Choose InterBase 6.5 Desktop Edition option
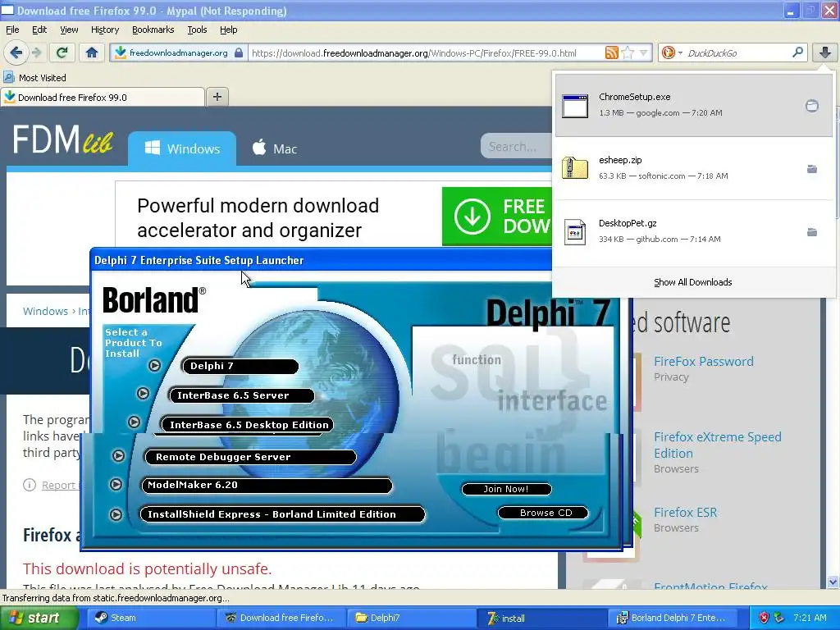Image resolution: width=840 pixels, height=630 pixels. tap(248, 425)
